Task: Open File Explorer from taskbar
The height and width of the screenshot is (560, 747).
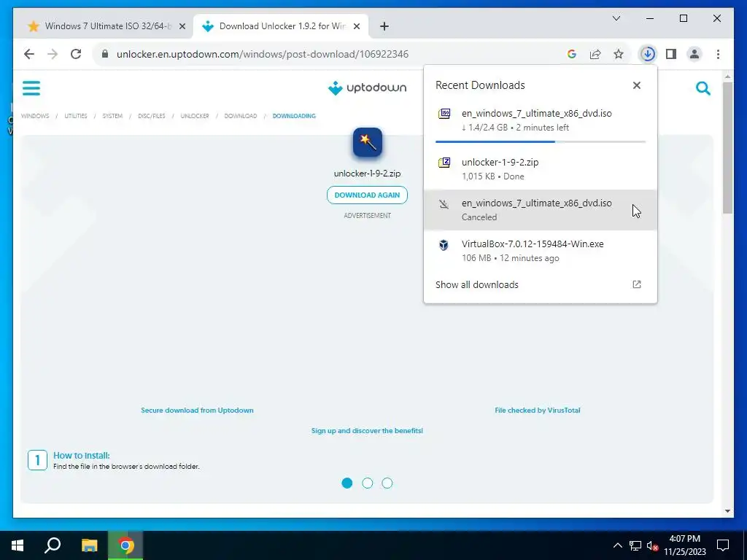Action: (x=89, y=545)
